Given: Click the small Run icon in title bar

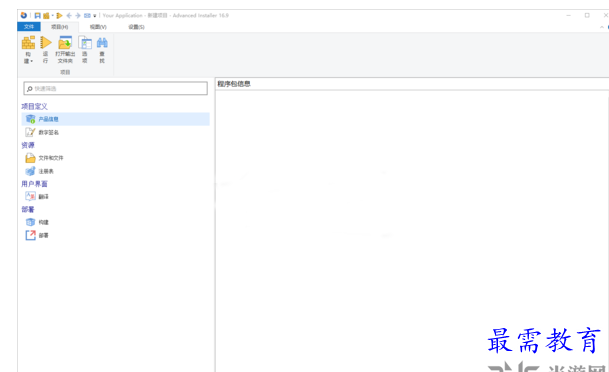Looking at the screenshot, I should coord(59,16).
